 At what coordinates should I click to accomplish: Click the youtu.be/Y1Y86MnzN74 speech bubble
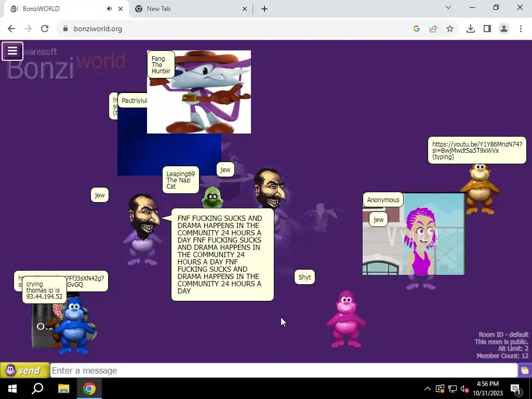[477, 150]
